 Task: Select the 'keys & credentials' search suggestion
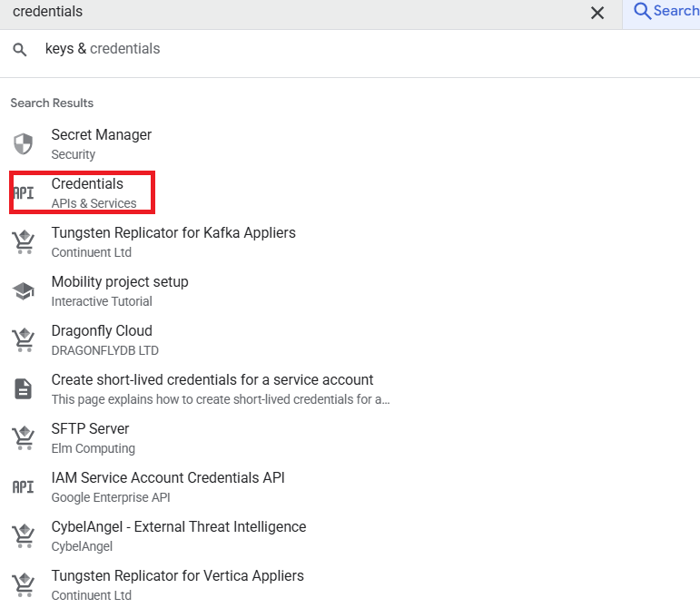[103, 49]
